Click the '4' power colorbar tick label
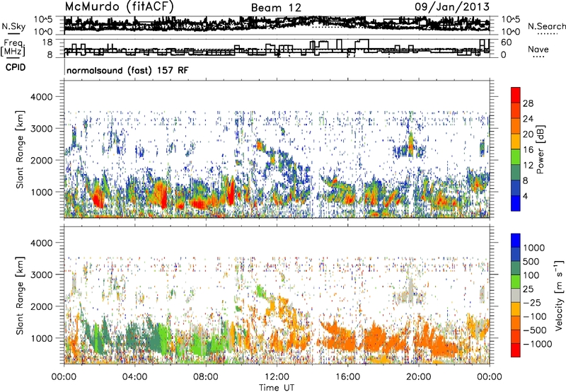 (x=525, y=196)
